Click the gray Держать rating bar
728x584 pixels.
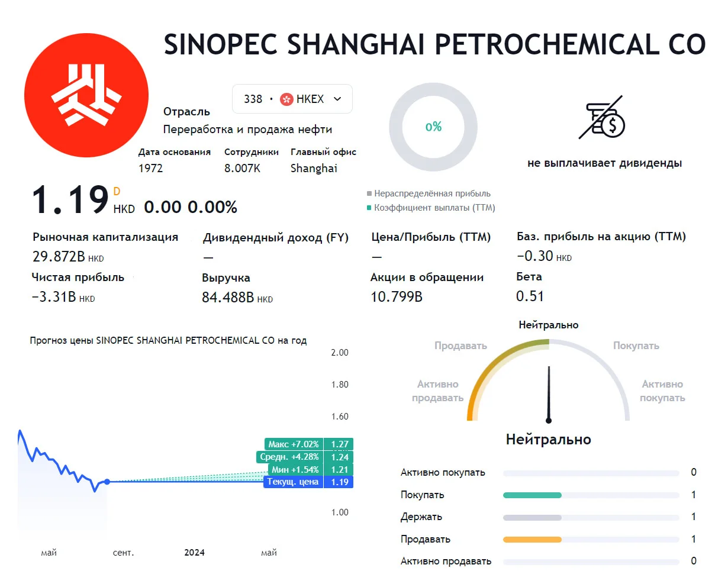[x=532, y=518]
